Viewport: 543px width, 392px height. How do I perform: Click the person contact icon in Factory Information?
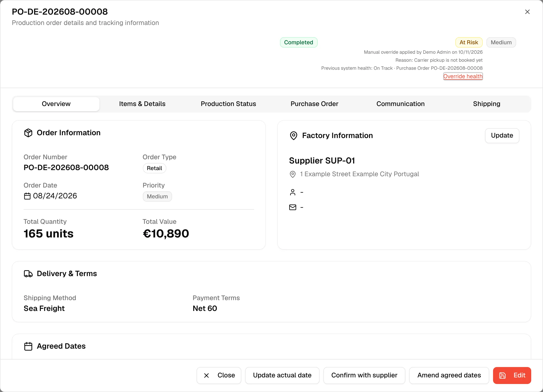292,192
